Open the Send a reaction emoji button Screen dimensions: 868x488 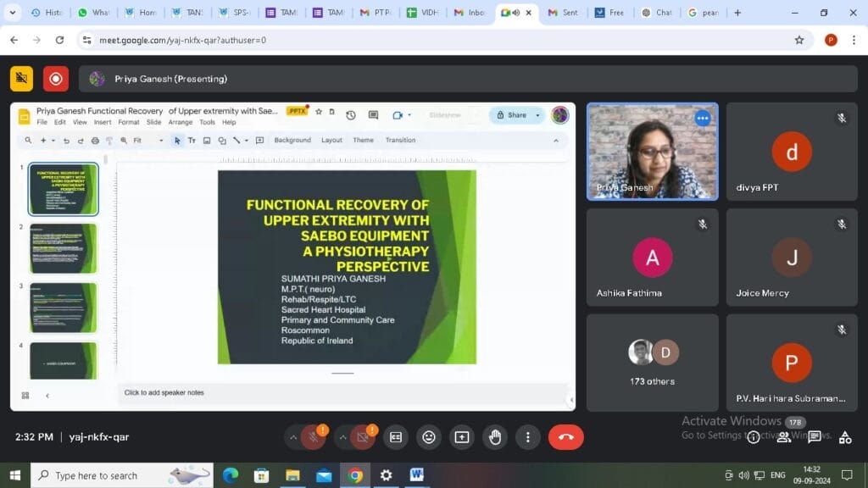click(x=429, y=437)
